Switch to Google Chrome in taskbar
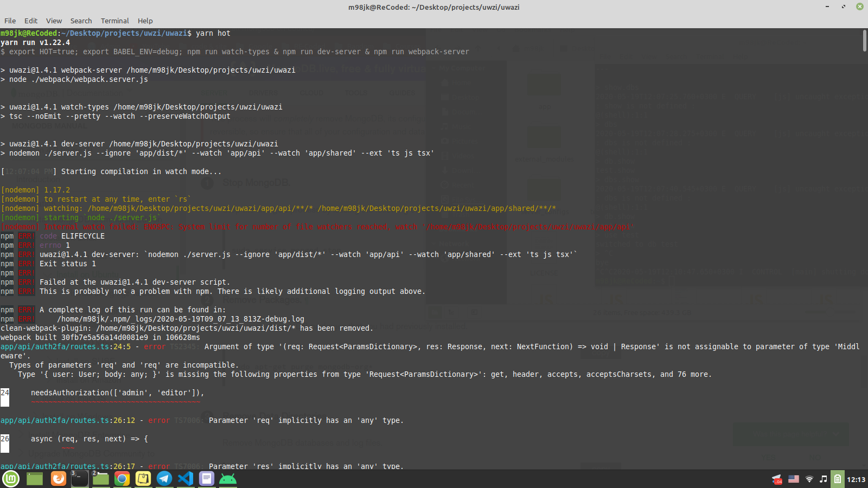Viewport: 868px width, 488px height. (122, 479)
